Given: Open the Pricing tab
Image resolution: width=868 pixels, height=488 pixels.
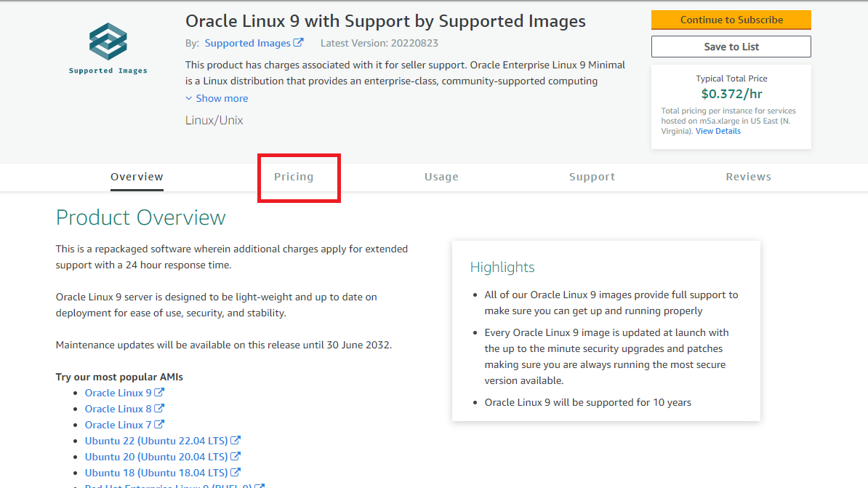Looking at the screenshot, I should point(294,177).
